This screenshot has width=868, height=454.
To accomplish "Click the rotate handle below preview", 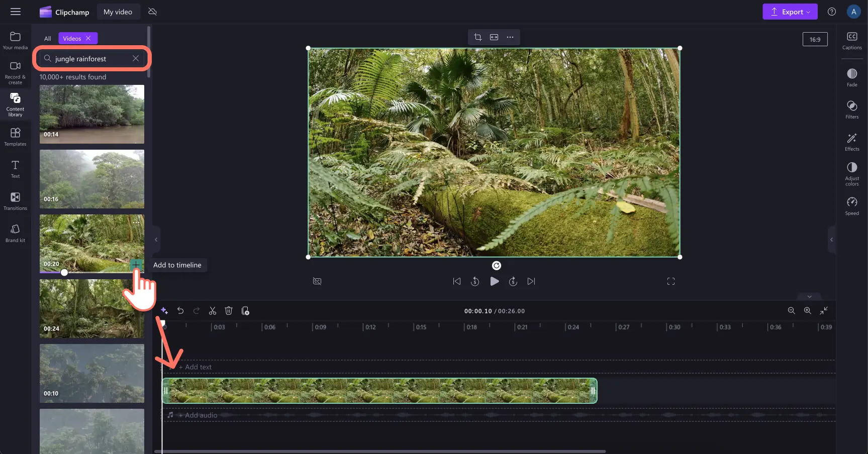I will click(496, 266).
